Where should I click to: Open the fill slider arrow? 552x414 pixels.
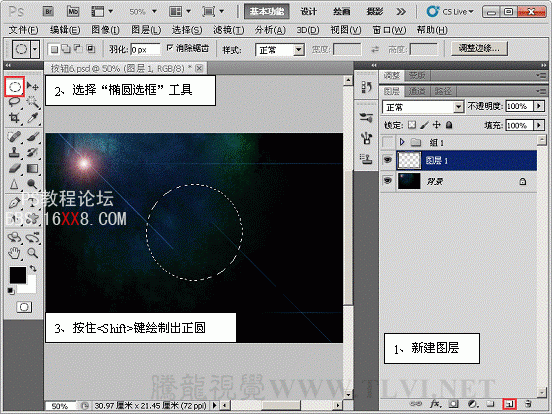[x=539, y=125]
